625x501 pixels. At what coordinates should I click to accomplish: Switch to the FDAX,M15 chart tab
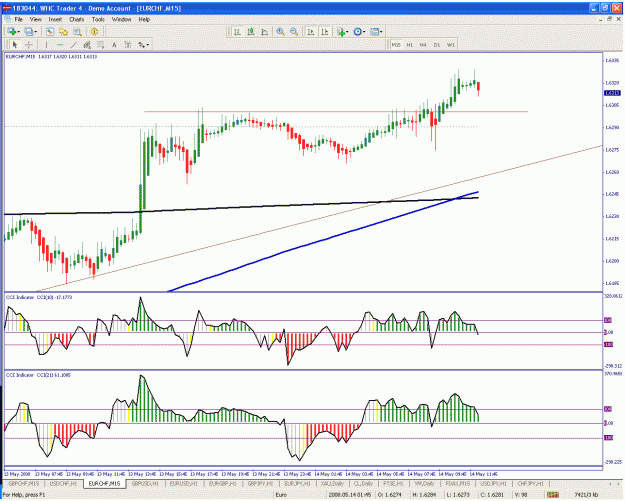[458, 483]
